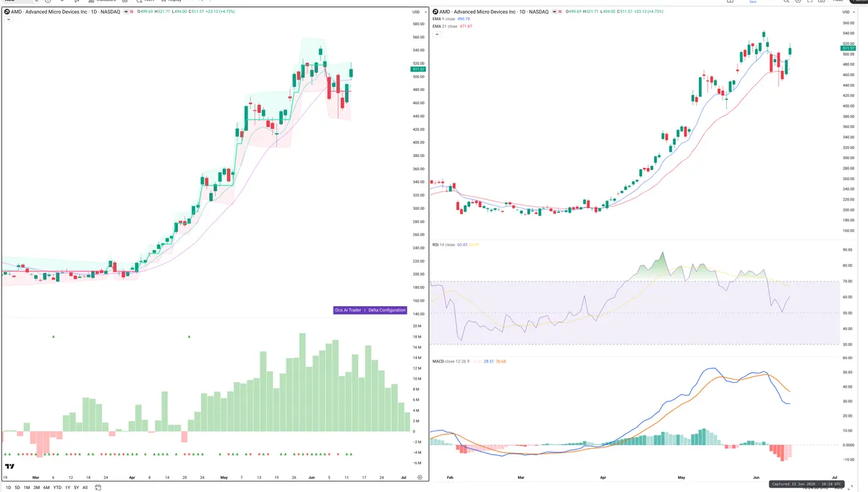Click the Feb label on right time axis
The width and height of the screenshot is (868, 492).
pyautogui.click(x=450, y=478)
